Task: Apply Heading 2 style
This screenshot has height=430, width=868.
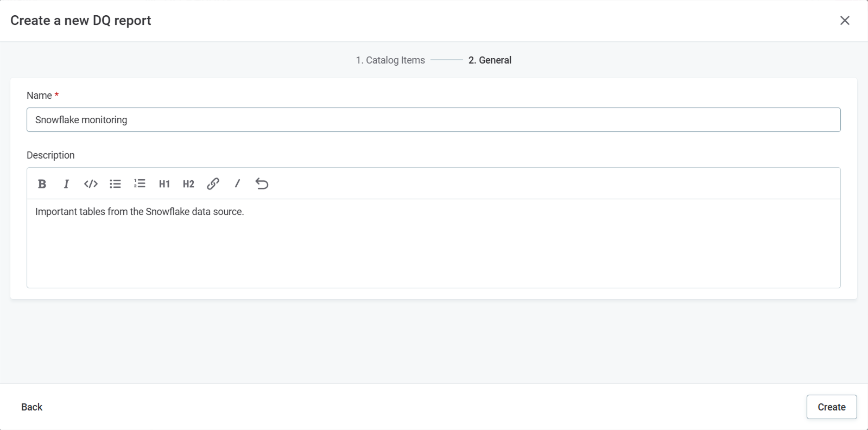Action: pos(188,184)
